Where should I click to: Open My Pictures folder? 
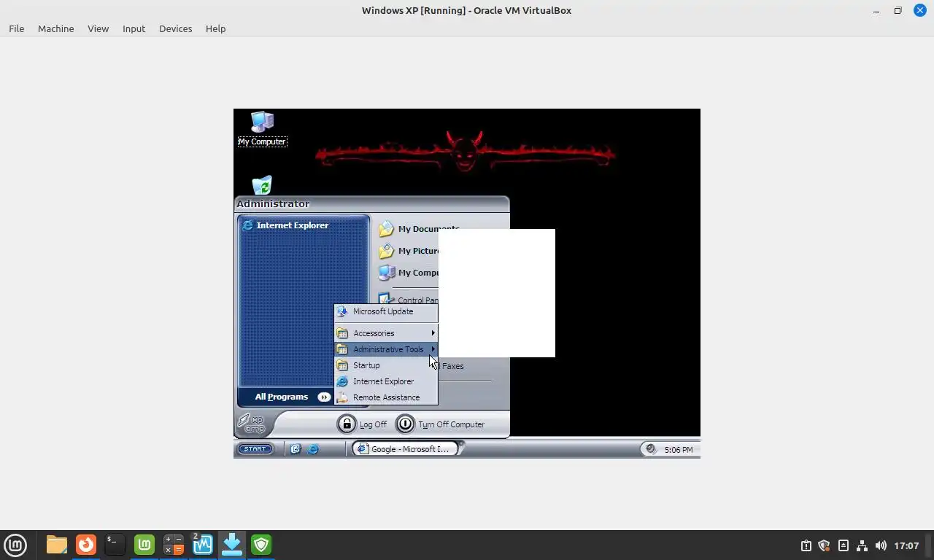(409, 251)
